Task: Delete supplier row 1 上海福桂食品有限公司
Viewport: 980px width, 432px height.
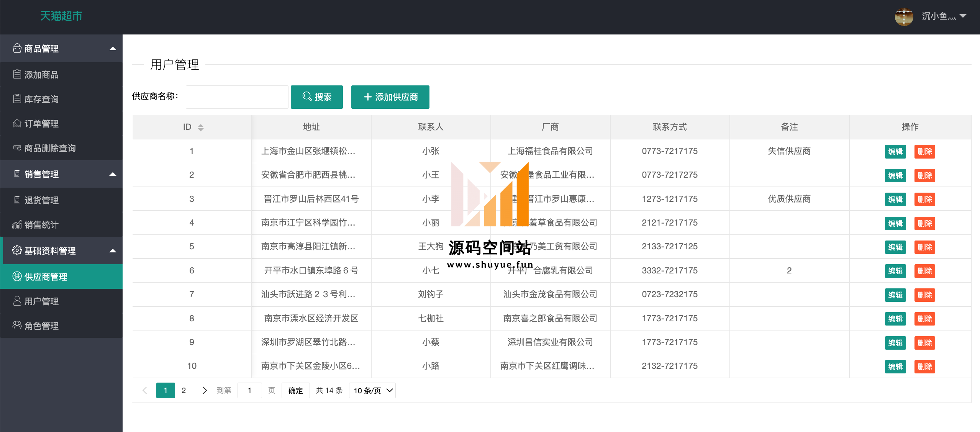Action: coord(925,151)
